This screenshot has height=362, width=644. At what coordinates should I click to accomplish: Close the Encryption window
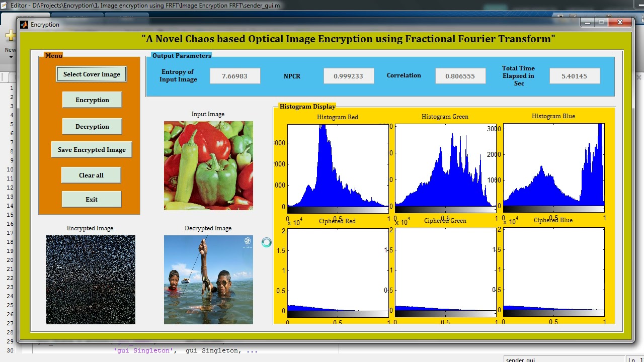click(620, 23)
